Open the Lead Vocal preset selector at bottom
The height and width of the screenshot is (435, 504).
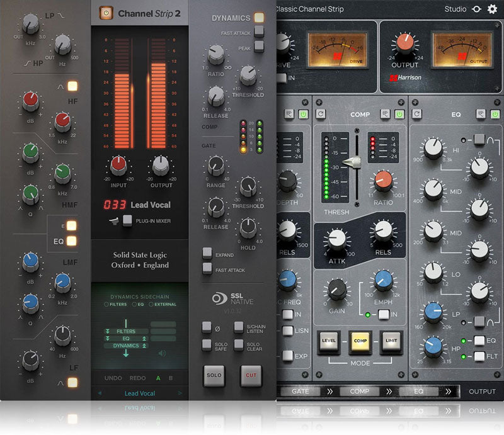click(140, 393)
